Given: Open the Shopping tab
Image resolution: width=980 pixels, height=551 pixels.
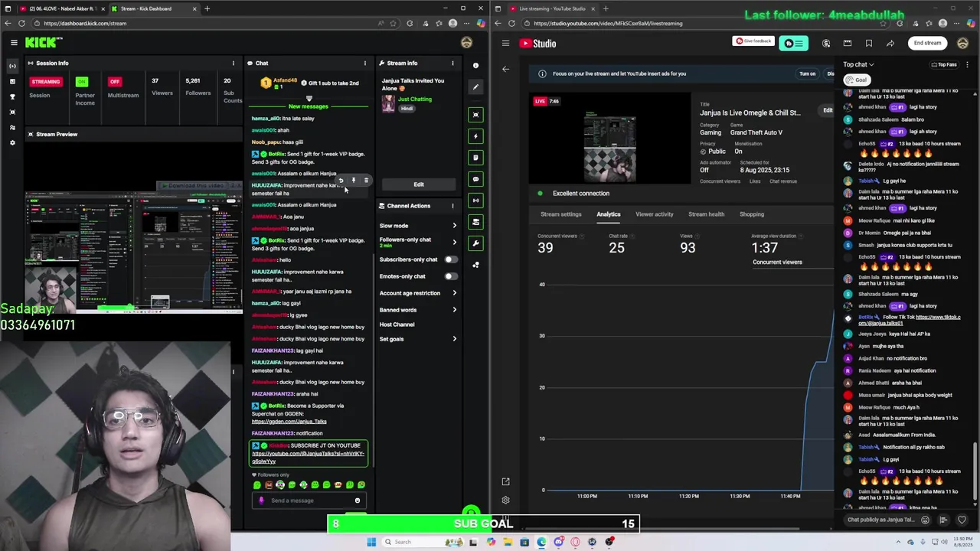Looking at the screenshot, I should click(x=752, y=214).
